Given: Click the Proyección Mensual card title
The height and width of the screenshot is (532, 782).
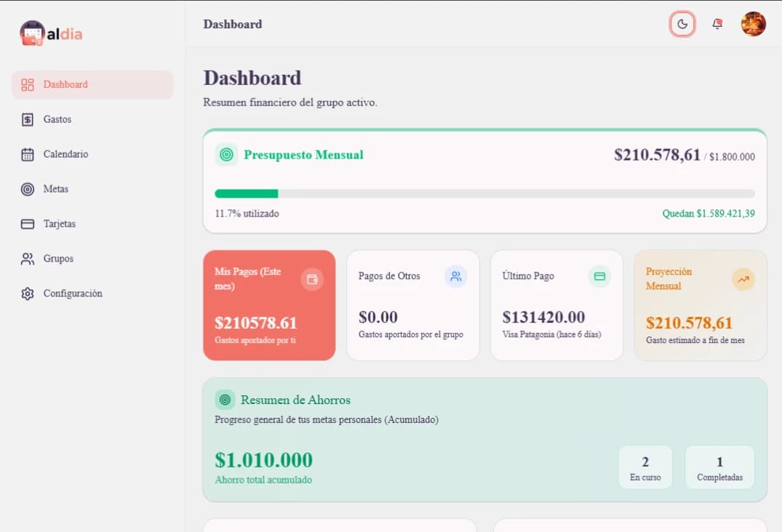Looking at the screenshot, I should 669,278.
